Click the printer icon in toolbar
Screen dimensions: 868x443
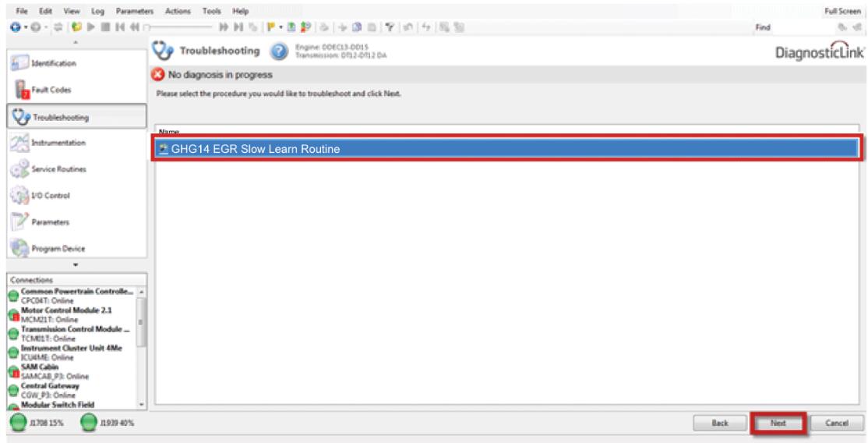[x=324, y=27]
